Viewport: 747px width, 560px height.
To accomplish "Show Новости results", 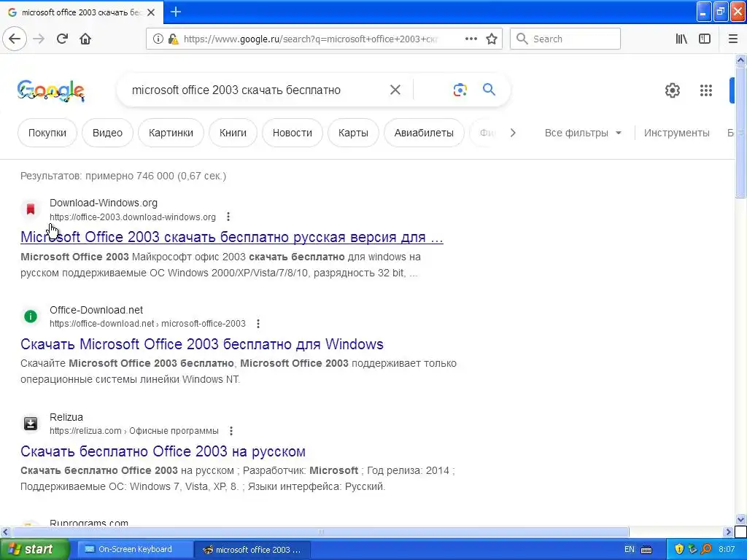I will (x=292, y=133).
